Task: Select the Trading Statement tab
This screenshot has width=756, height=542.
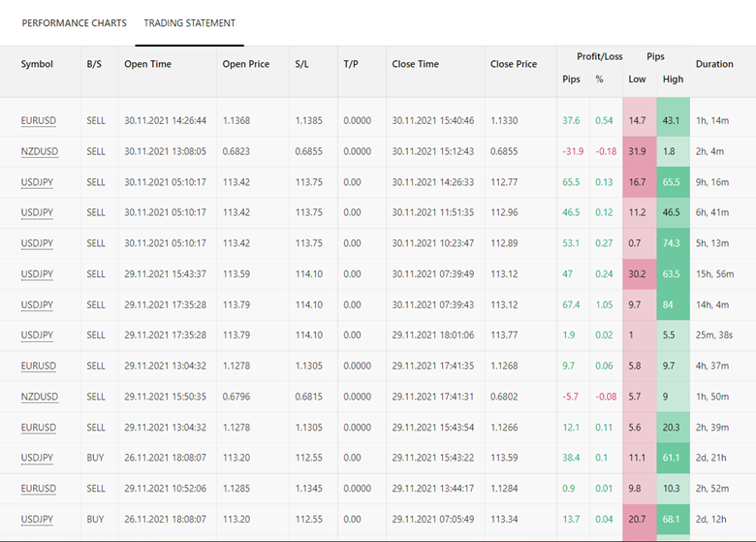Action: [x=189, y=23]
